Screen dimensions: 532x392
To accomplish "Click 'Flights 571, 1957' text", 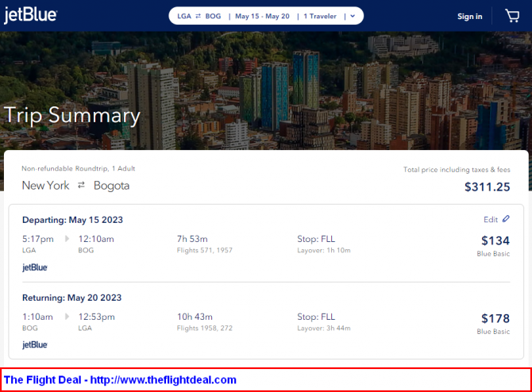I will 205,250.
